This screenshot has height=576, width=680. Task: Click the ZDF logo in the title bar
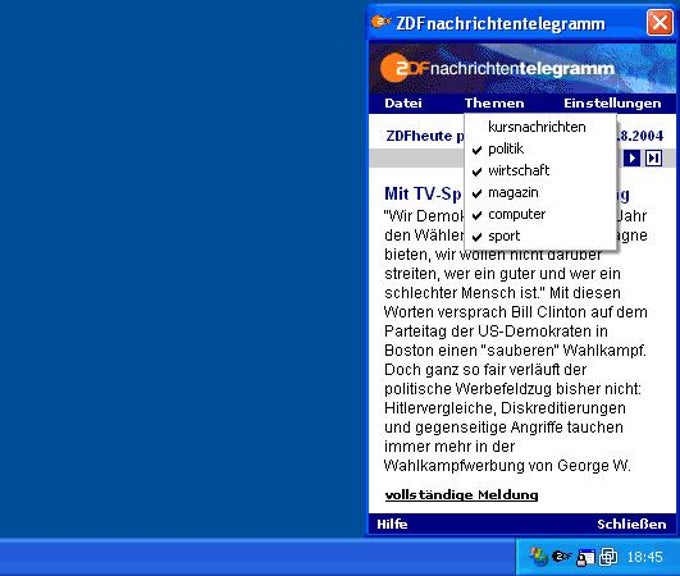(x=381, y=22)
